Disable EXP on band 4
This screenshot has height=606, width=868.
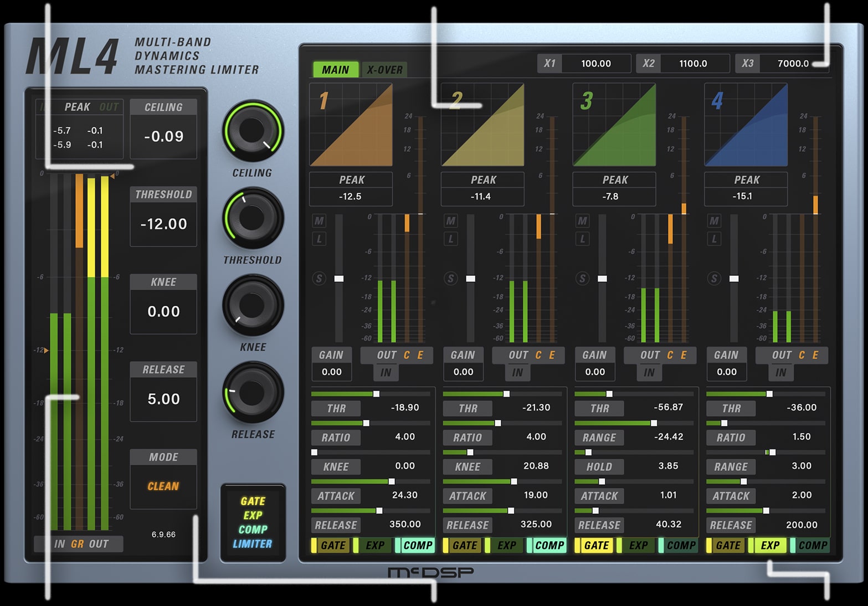pyautogui.click(x=769, y=545)
